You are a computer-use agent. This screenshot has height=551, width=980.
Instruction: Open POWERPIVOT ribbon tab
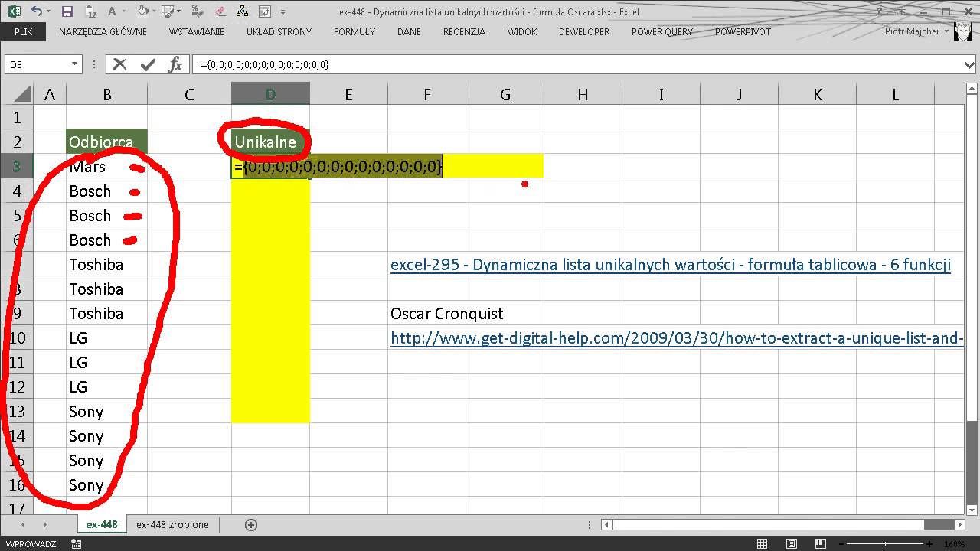743,32
